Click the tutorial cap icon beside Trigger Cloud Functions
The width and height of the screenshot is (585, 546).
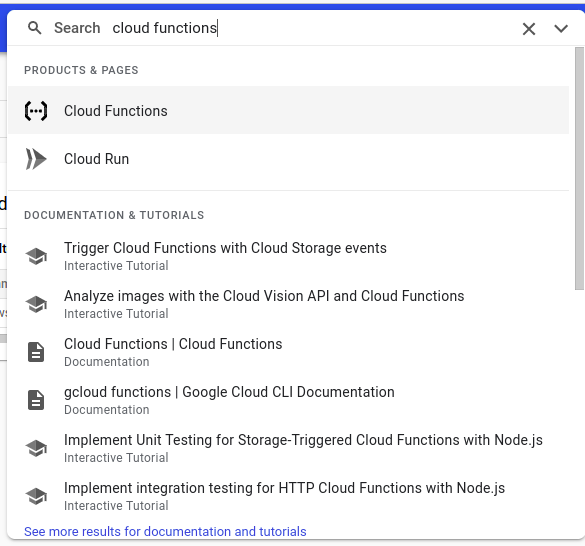click(x=36, y=256)
